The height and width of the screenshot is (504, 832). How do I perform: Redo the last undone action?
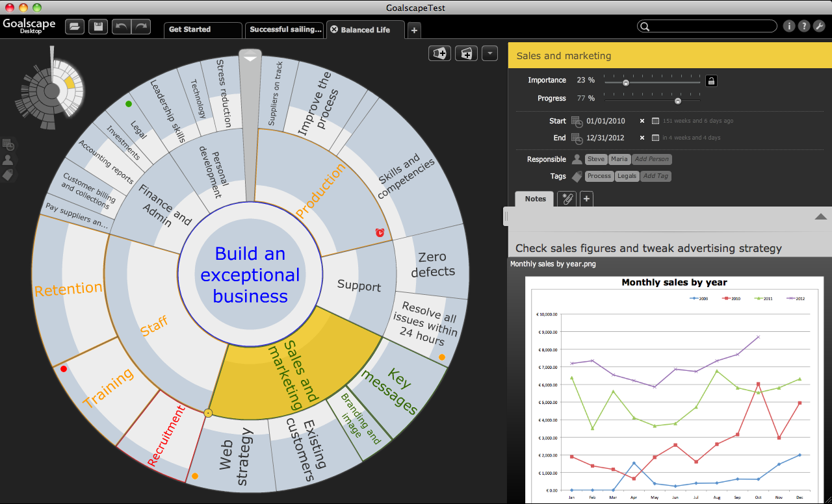pos(141,27)
